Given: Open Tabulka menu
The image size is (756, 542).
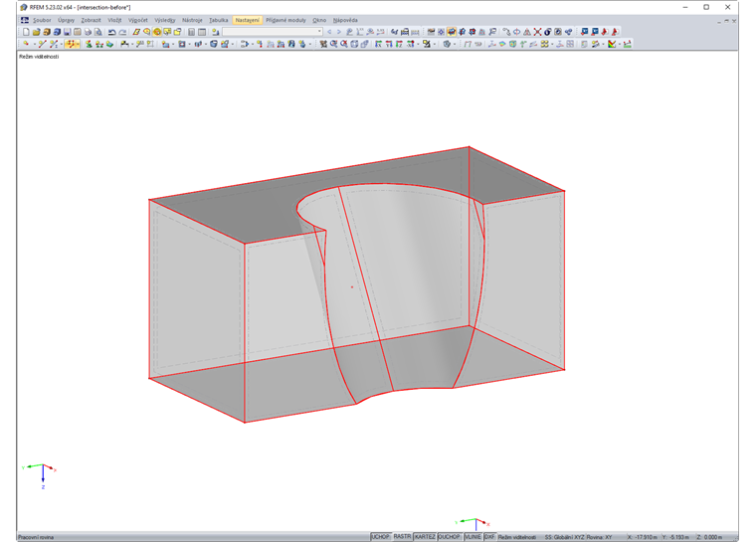Looking at the screenshot, I should click(219, 20).
